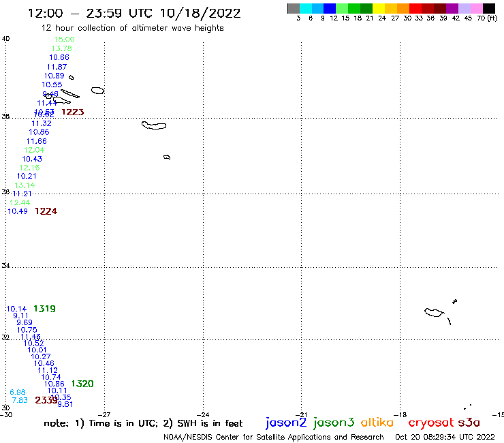This screenshot has height=443, width=504.
Task: Click the -21 longitude axis label
Action: [301, 415]
